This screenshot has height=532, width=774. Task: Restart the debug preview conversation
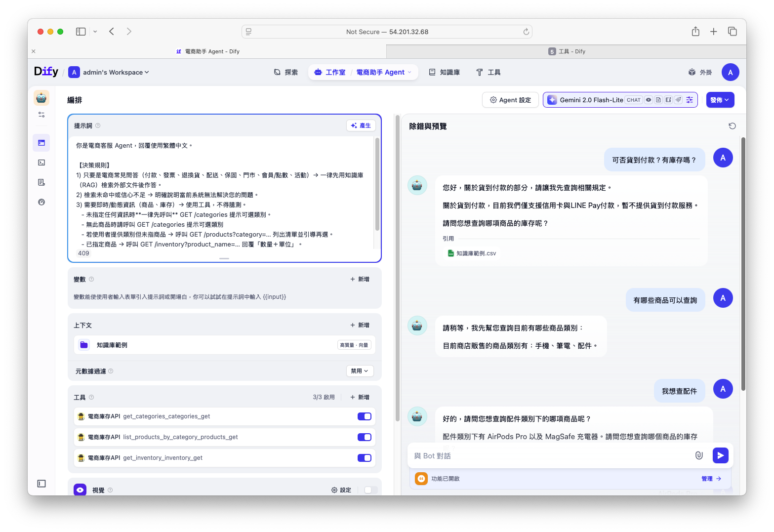point(732,126)
